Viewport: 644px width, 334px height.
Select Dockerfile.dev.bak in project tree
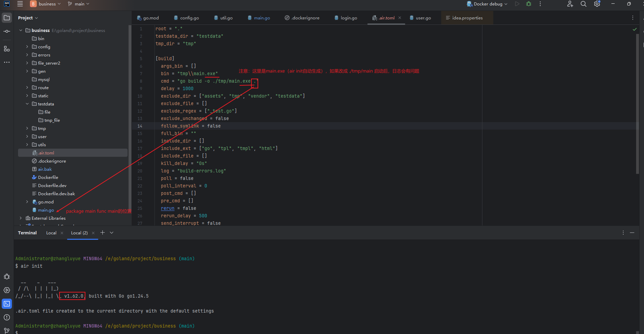56,194
